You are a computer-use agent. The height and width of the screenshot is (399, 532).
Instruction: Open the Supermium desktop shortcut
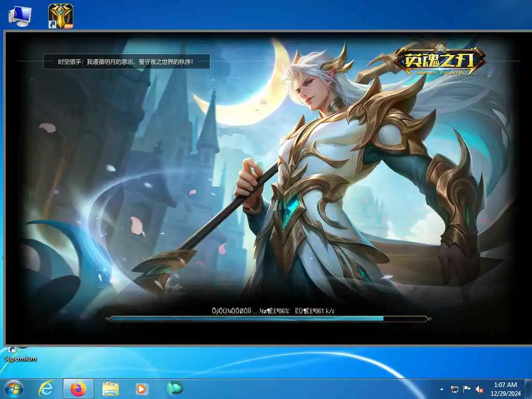(x=20, y=355)
